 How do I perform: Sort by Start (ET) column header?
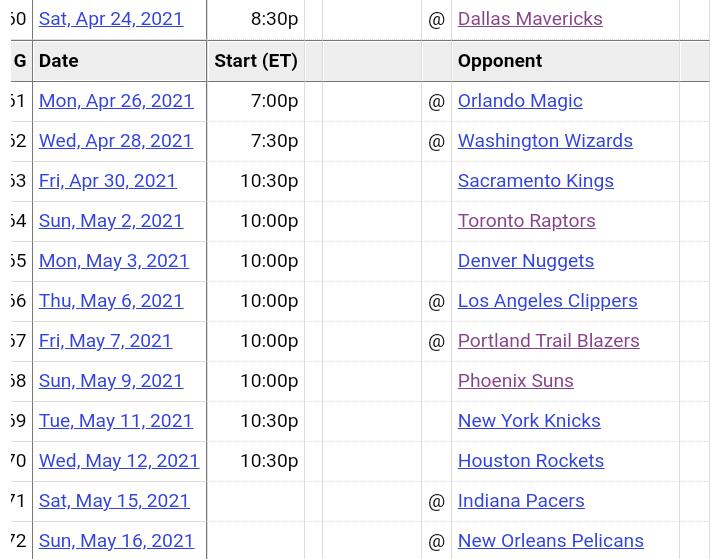(x=255, y=61)
